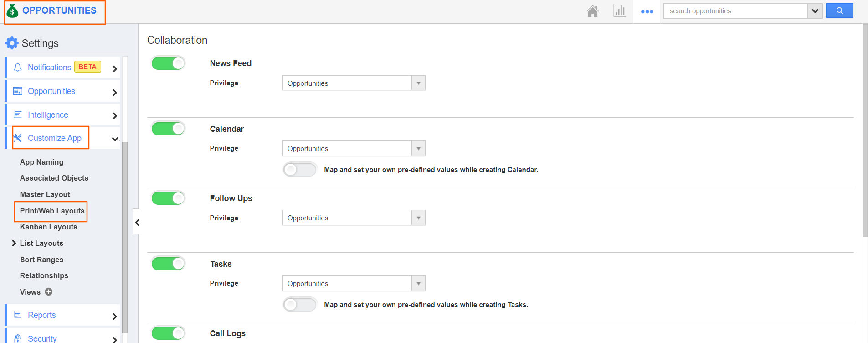Turn off the Call Logs toggle
Viewport: 868px width, 343px height.
168,333
